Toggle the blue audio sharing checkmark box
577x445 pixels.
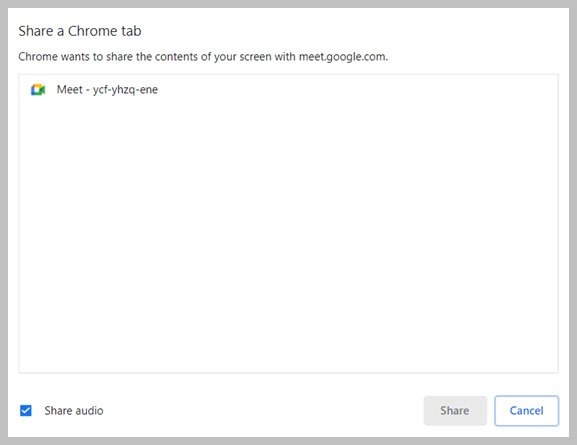click(26, 410)
